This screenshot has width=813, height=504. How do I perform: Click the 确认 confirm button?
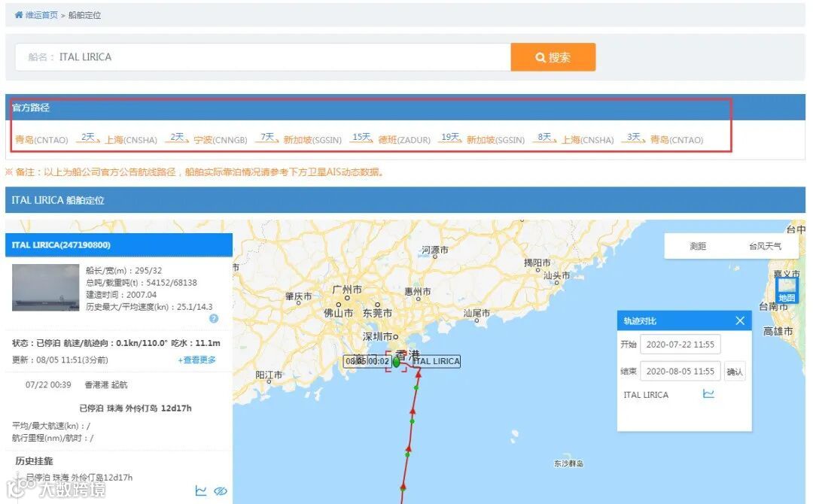click(x=735, y=372)
